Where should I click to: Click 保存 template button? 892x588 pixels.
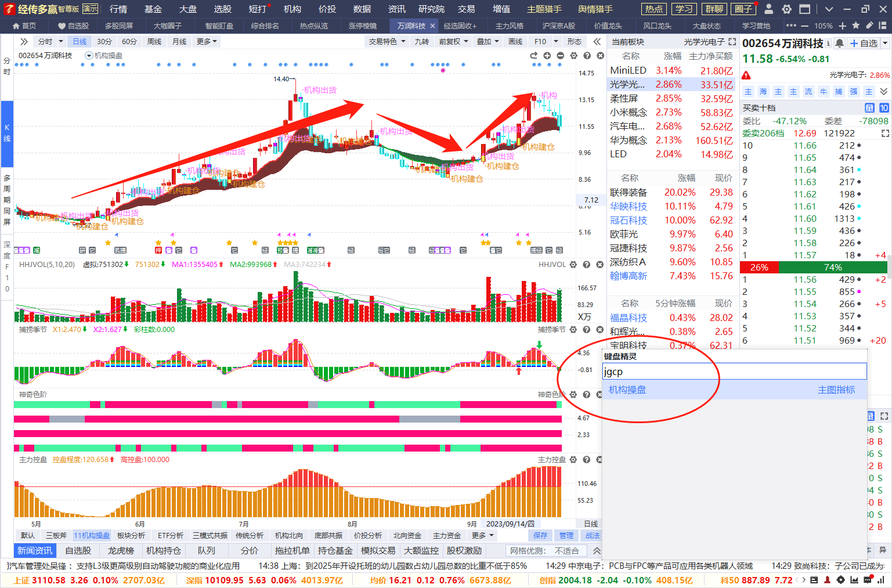point(540,536)
